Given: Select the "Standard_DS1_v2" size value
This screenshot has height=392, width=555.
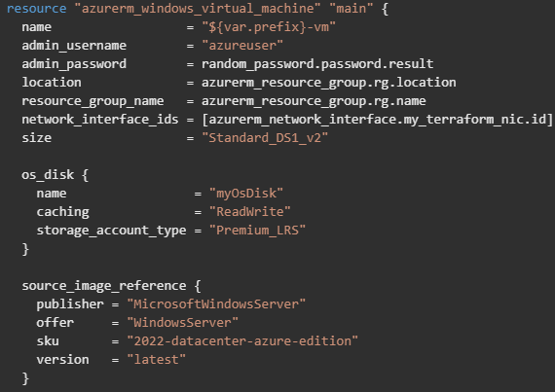Looking at the screenshot, I should [x=265, y=138].
